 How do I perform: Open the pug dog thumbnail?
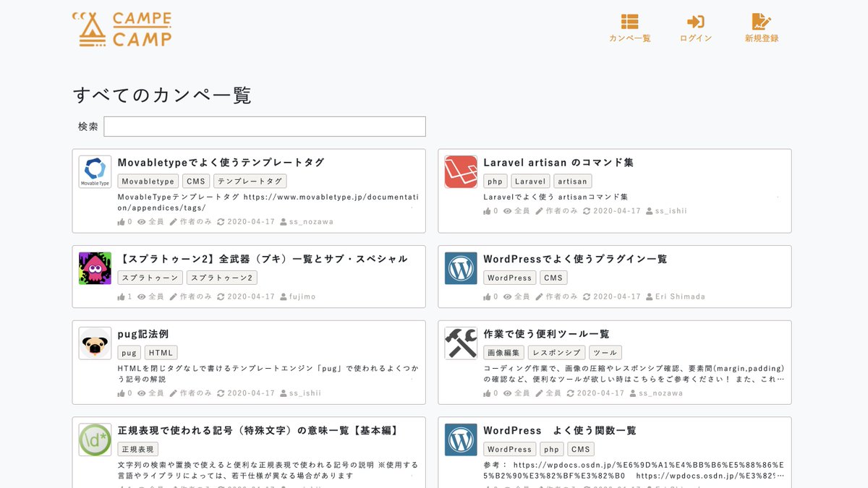[x=95, y=343]
